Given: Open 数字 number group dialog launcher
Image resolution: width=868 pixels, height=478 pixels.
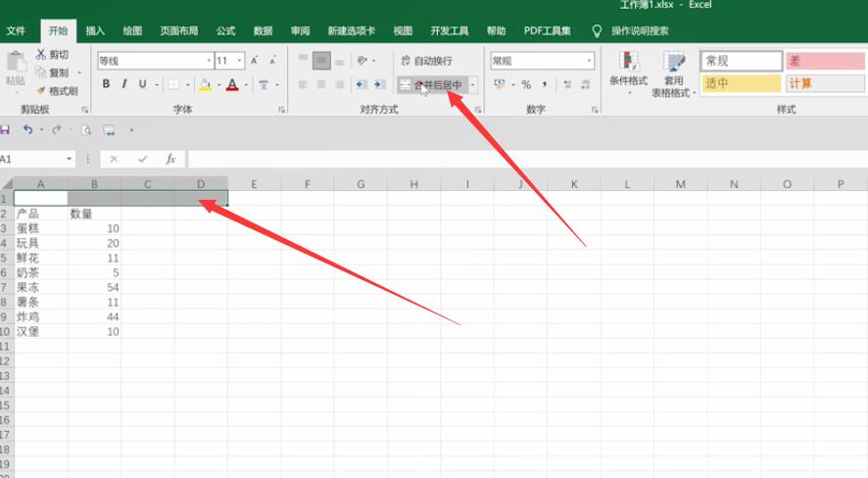Looking at the screenshot, I should click(595, 110).
